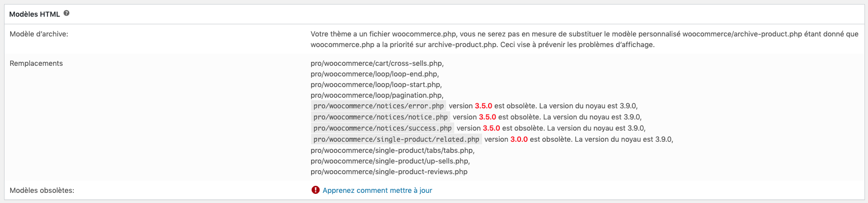Image resolution: width=868 pixels, height=203 pixels.
Task: Select the pro/woocommerce/notices/success.php code path
Action: (382, 128)
